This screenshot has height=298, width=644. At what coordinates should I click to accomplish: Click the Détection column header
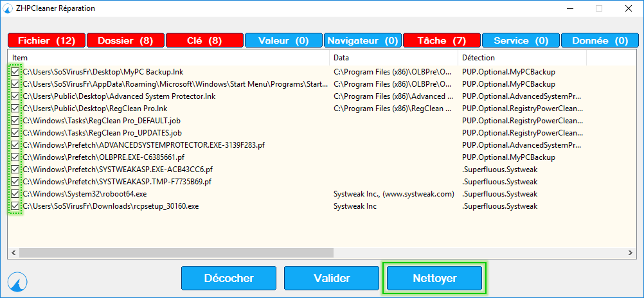pos(521,58)
